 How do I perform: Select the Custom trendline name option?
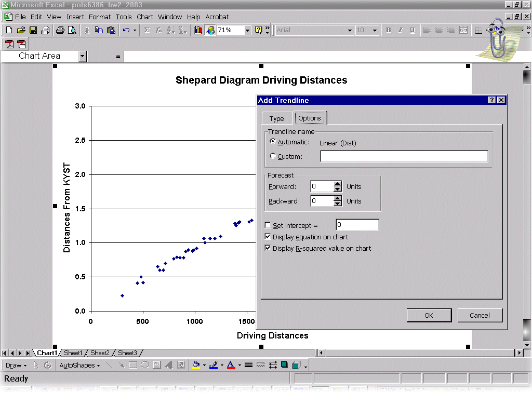click(273, 156)
